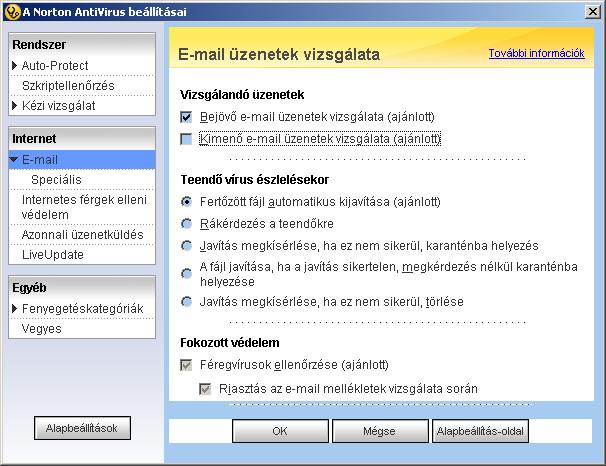Toggle Féregvírusok ellenőrzése checkbox
606x466 pixels.
(186, 365)
